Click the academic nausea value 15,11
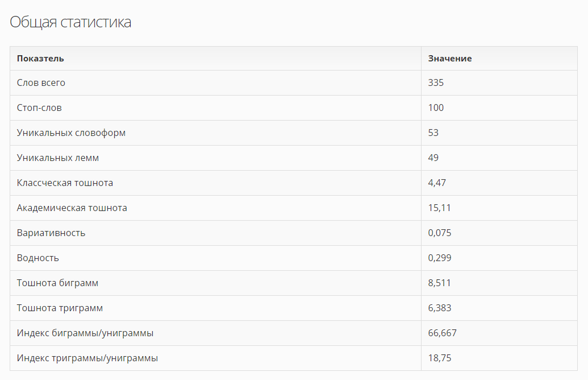 pos(439,208)
